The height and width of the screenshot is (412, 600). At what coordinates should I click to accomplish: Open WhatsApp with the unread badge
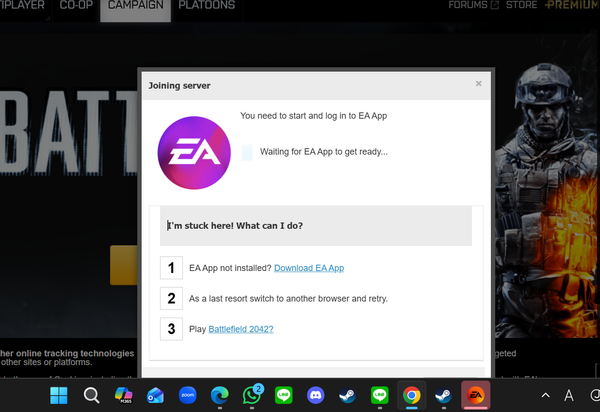251,395
